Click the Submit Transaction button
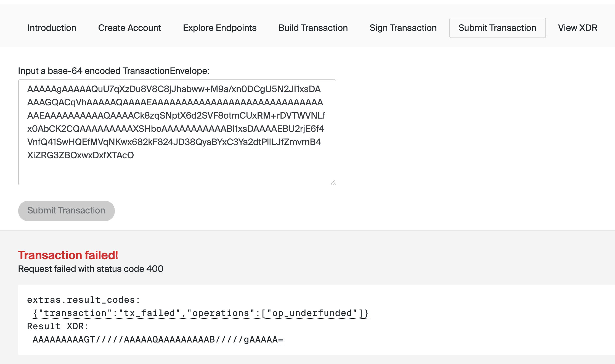Viewport: 615px width, 364px height. click(66, 210)
